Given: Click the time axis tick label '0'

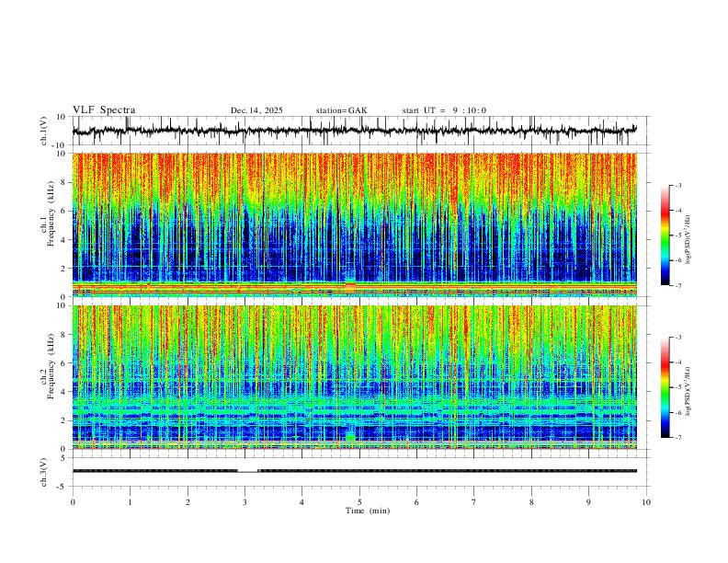Looking at the screenshot, I should pos(73,502).
